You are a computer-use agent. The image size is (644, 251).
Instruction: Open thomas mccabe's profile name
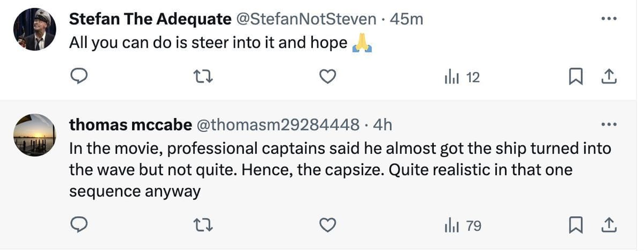pyautogui.click(x=130, y=125)
